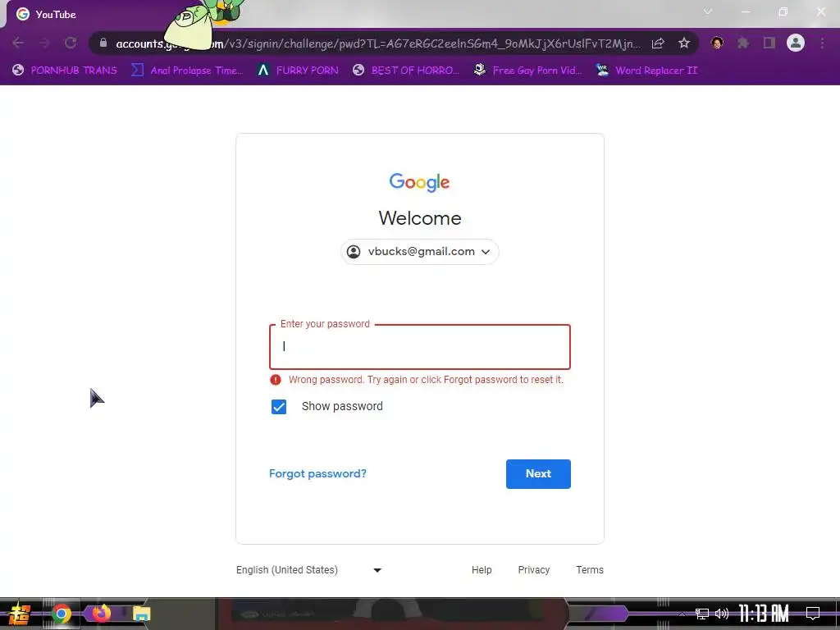
Task: Click the Forgot password? link
Action: tap(317, 473)
